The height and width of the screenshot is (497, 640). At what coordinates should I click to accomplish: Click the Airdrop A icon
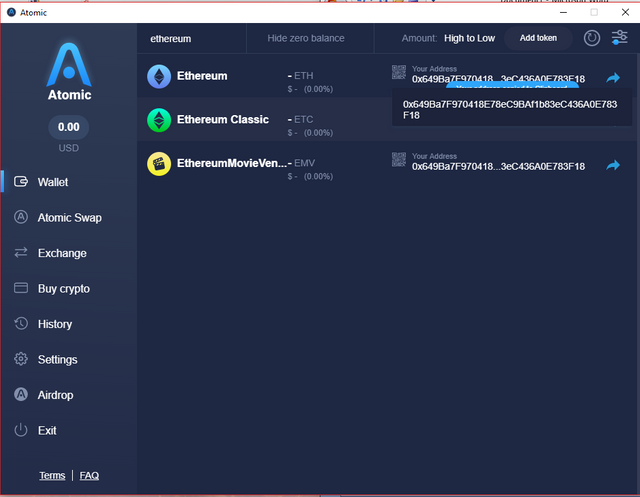point(21,394)
